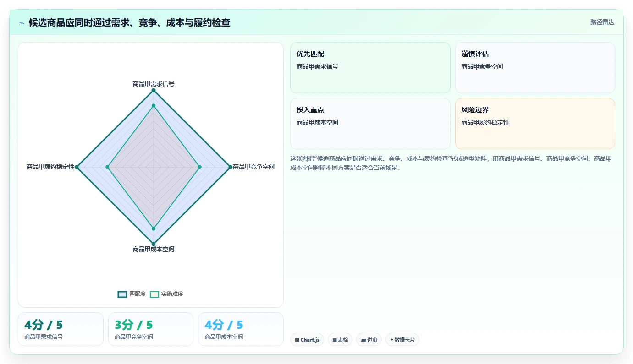Click the Chart.js tag icon

coord(297,340)
